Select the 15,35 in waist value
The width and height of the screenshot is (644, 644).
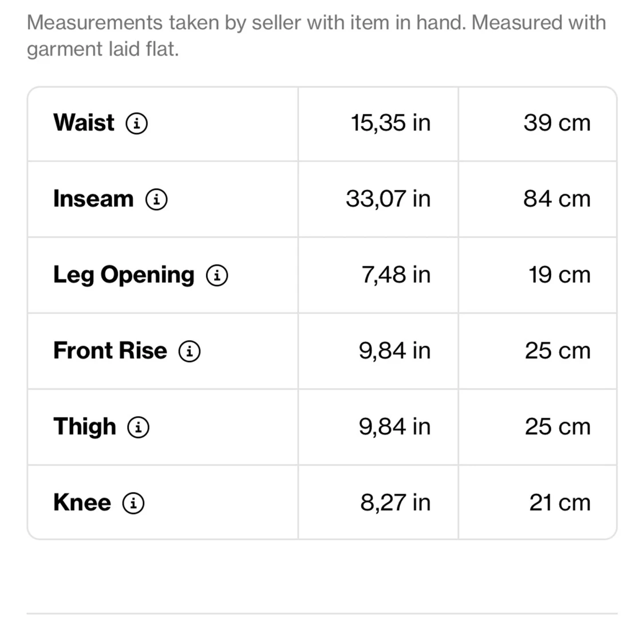pyautogui.click(x=390, y=123)
